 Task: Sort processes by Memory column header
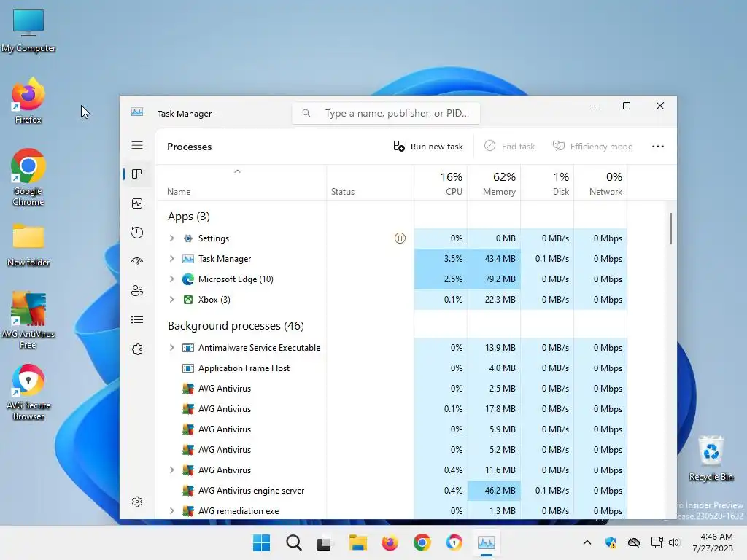[494, 183]
